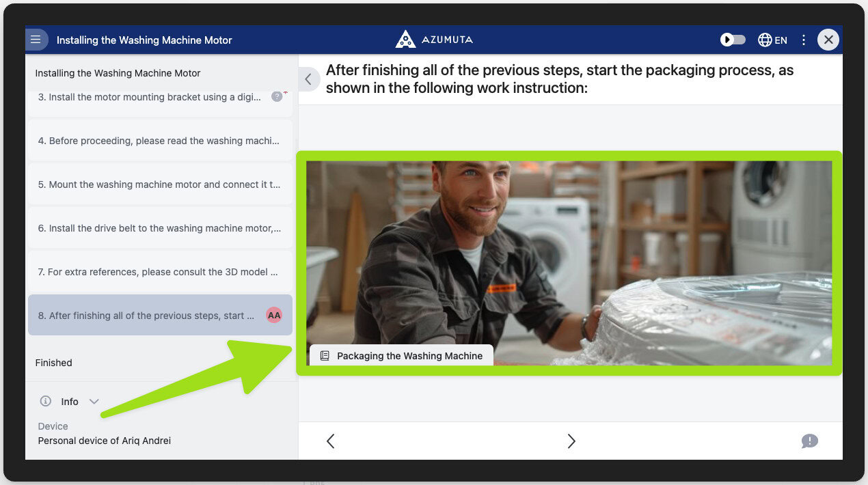The height and width of the screenshot is (485, 868).
Task: Select step 6 about the drive belt
Action: pyautogui.click(x=160, y=227)
